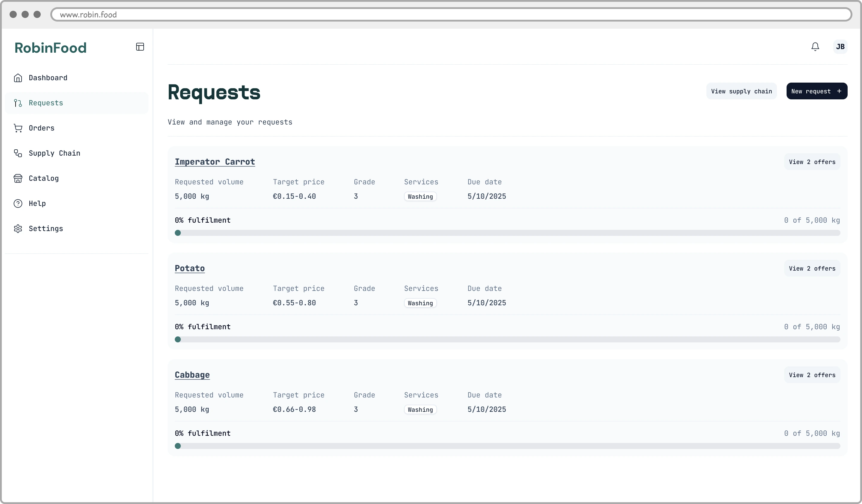Screen dimensions: 862x504
Task: Click 'View and manage your requests' subtitle
Action: coord(230,122)
